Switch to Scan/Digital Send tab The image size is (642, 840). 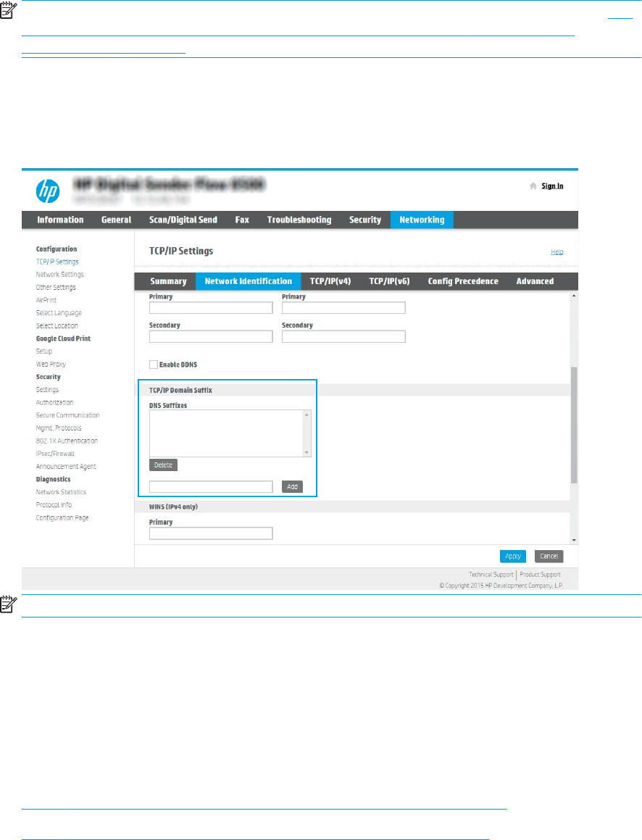[183, 220]
